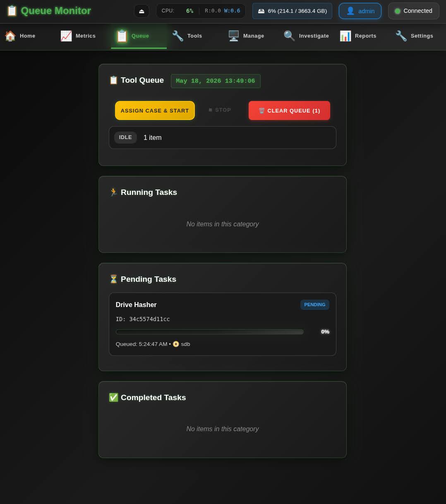This screenshot has height=504, width=446.
Task: Click the Home house icon
Action: click(x=10, y=36)
